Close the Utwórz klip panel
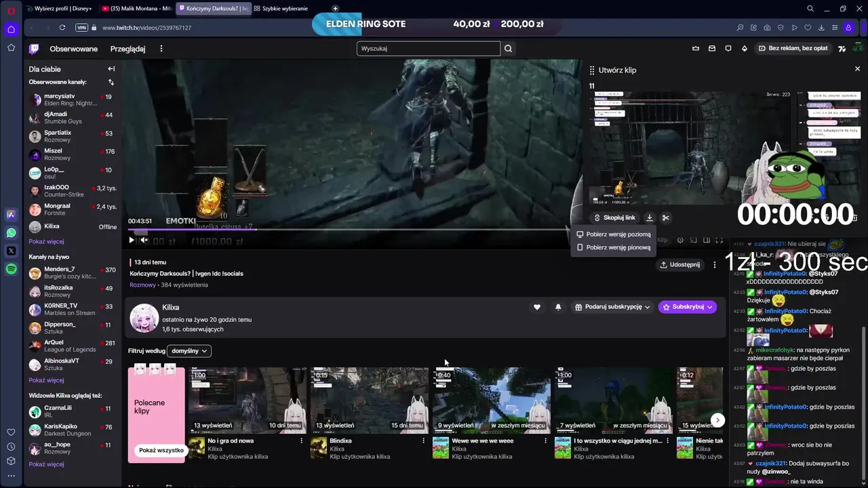The image size is (868, 488). (x=857, y=69)
